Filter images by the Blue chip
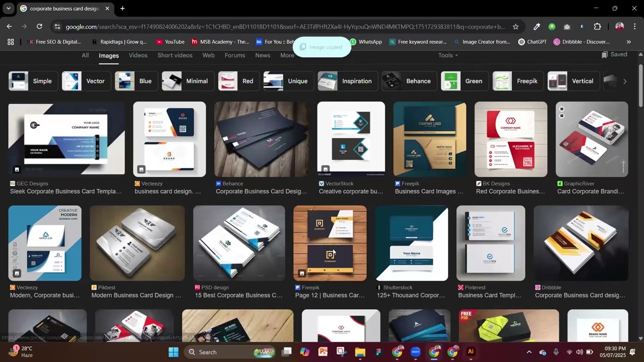 click(136, 81)
